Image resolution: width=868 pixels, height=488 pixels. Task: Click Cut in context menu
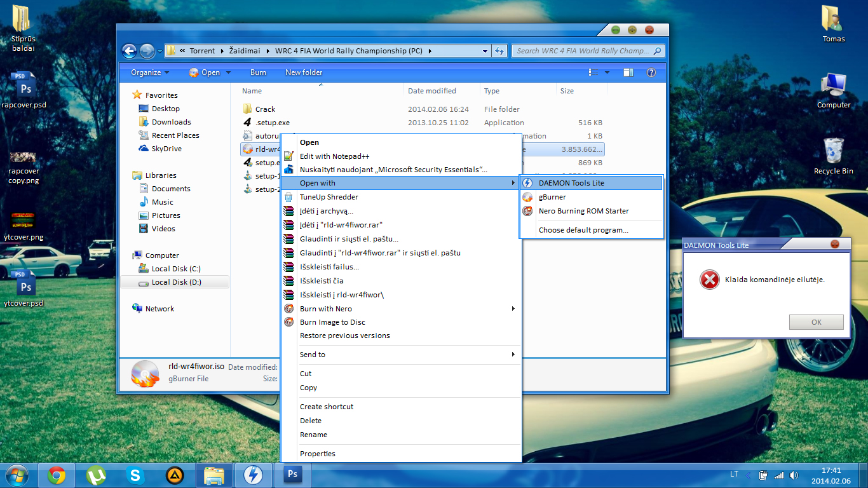(400, 374)
